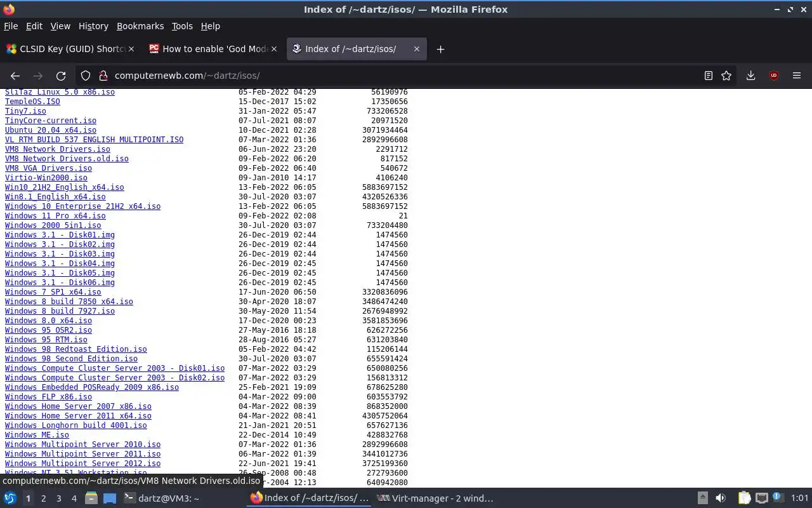
Task: Open the Help menu
Action: click(x=210, y=26)
